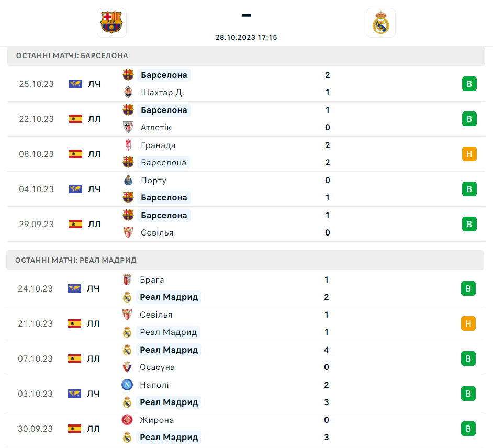Click the Spain flag on 07.10.23 row
493x448 pixels.
coord(75,359)
